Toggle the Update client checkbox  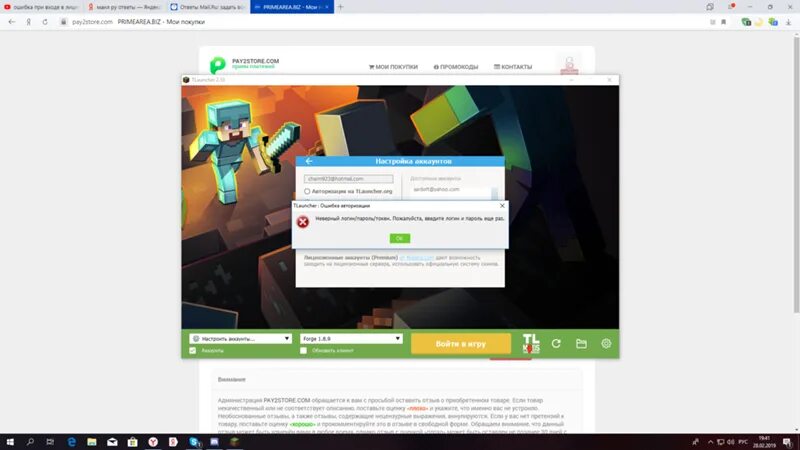click(x=303, y=351)
